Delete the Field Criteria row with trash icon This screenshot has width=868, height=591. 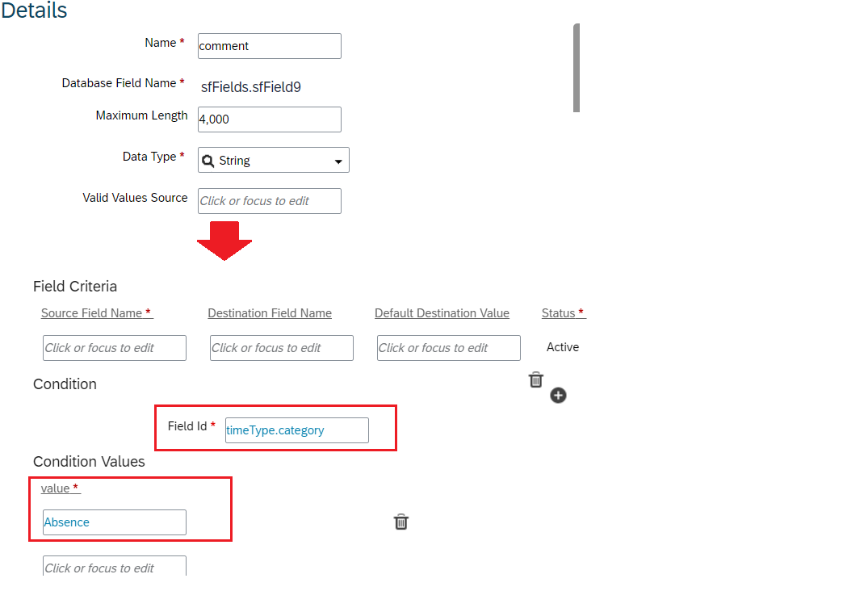click(536, 380)
